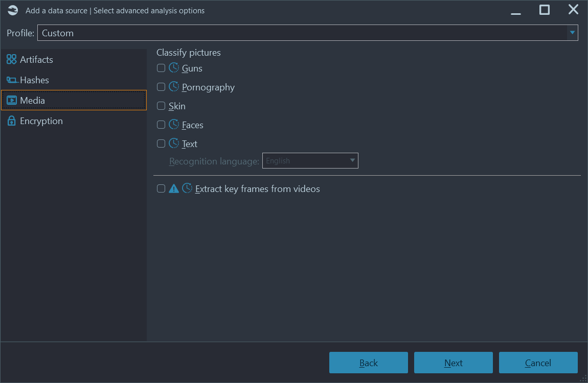Open the Encryption section
This screenshot has height=383, width=588.
coord(74,121)
